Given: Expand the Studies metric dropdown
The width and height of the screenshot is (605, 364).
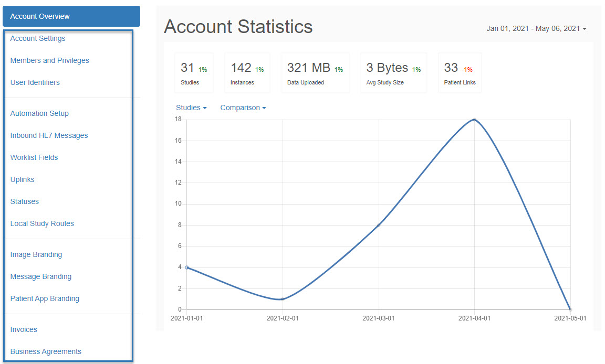Looking at the screenshot, I should pyautogui.click(x=191, y=108).
